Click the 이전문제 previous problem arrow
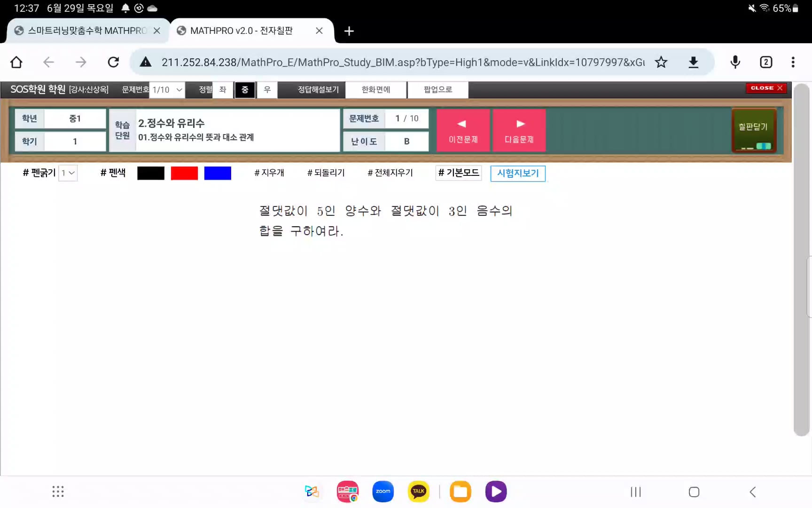 463,130
